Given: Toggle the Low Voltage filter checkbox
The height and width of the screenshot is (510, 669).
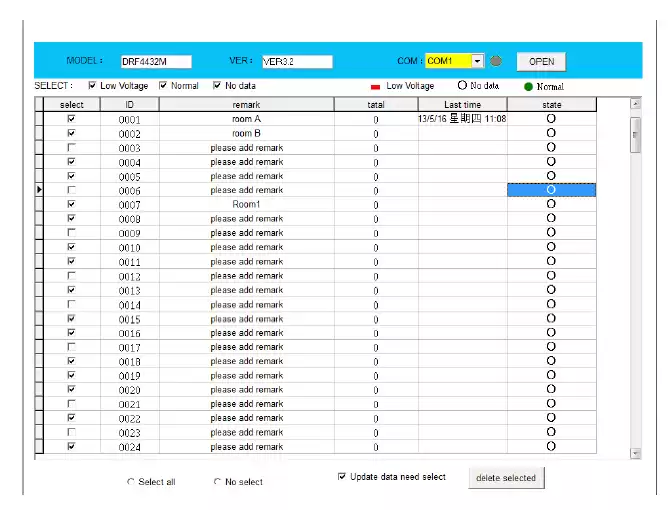Looking at the screenshot, I should 93,86.
